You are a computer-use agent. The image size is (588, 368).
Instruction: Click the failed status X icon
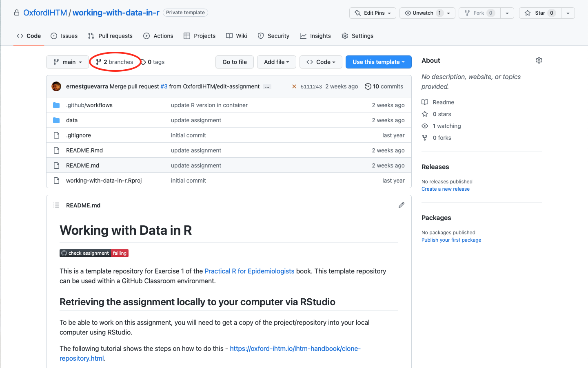click(294, 86)
